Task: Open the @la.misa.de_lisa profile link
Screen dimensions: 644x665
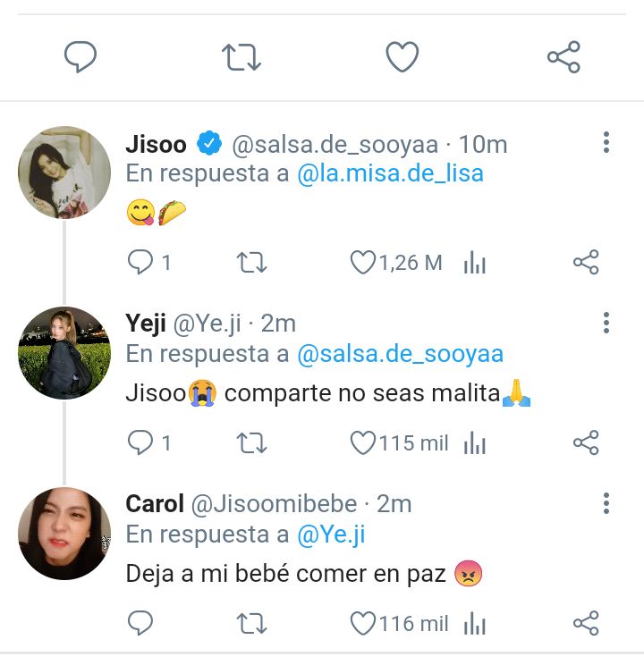Action: [x=390, y=173]
